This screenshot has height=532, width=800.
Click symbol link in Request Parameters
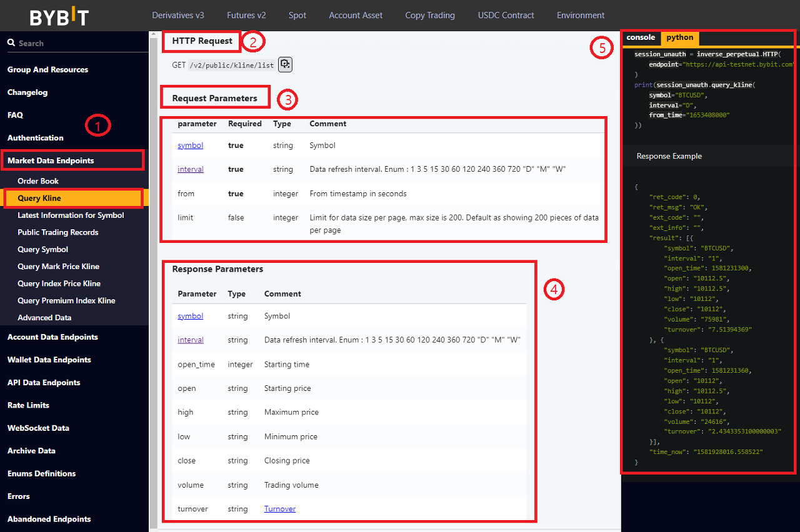click(191, 145)
